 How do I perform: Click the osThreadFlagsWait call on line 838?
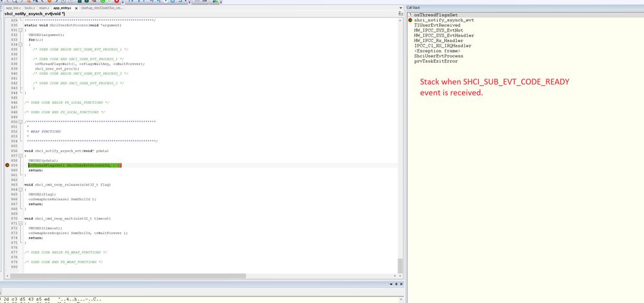point(90,64)
